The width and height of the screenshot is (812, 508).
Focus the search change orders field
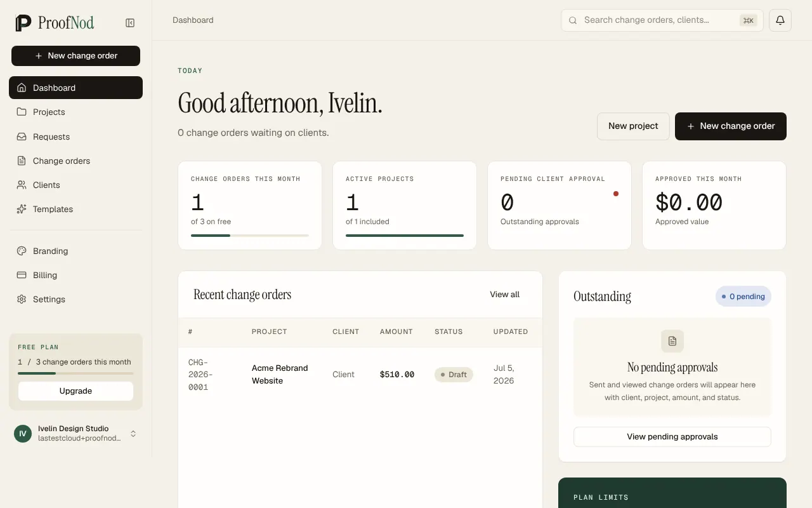coord(662,20)
